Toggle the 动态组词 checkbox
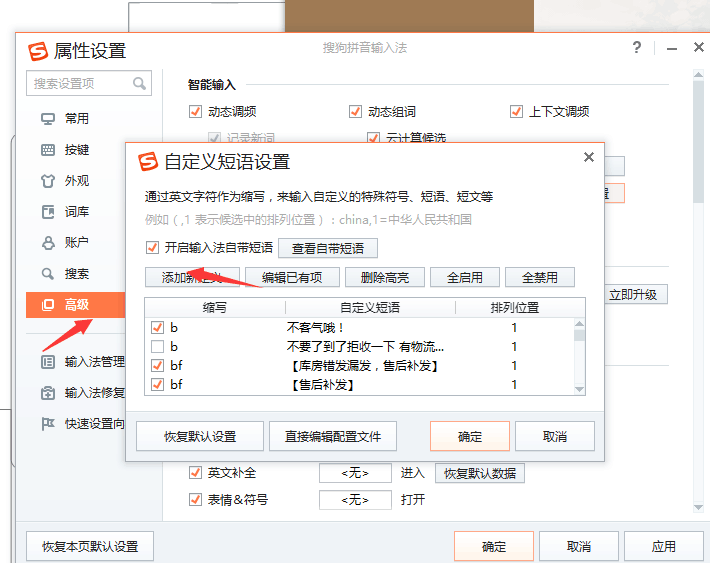Viewport: 710px width, 563px height. (x=355, y=111)
